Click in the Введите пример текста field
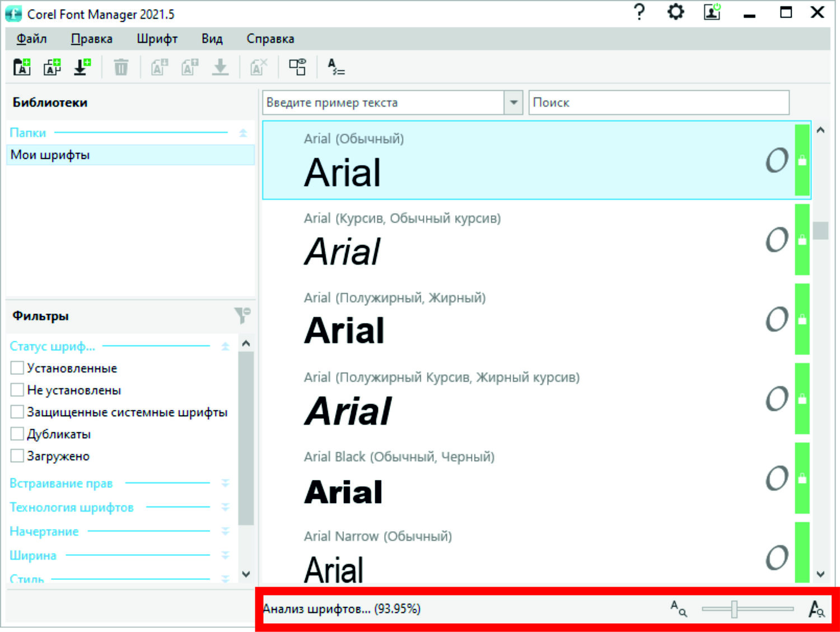 pyautogui.click(x=384, y=103)
